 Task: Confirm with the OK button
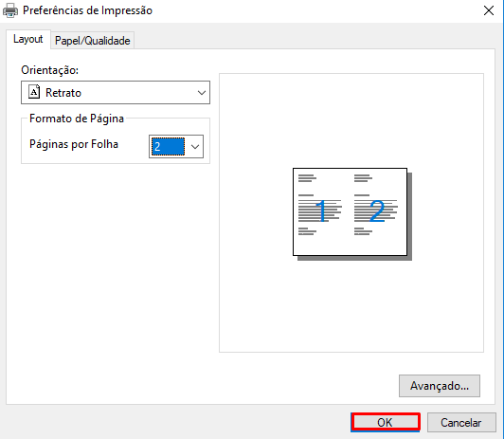pos(386,422)
